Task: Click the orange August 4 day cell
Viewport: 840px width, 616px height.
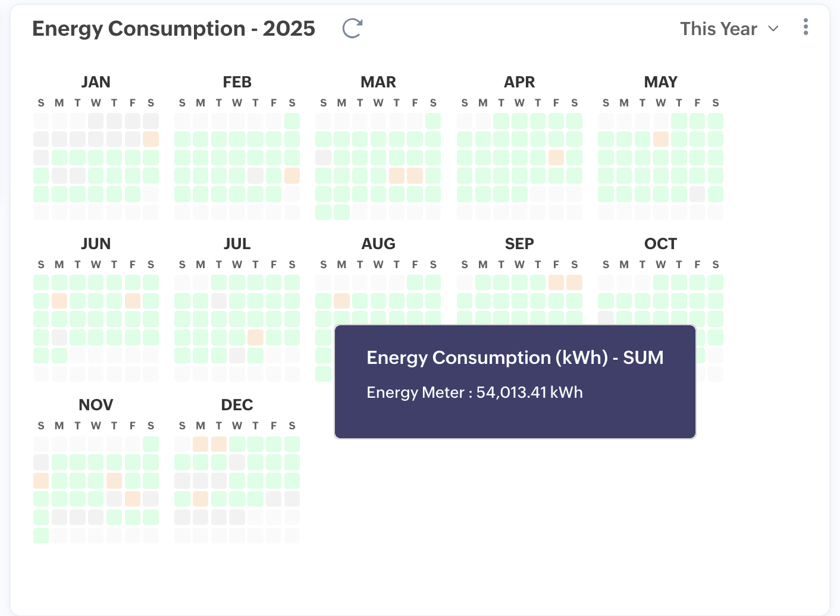Action: [342, 301]
